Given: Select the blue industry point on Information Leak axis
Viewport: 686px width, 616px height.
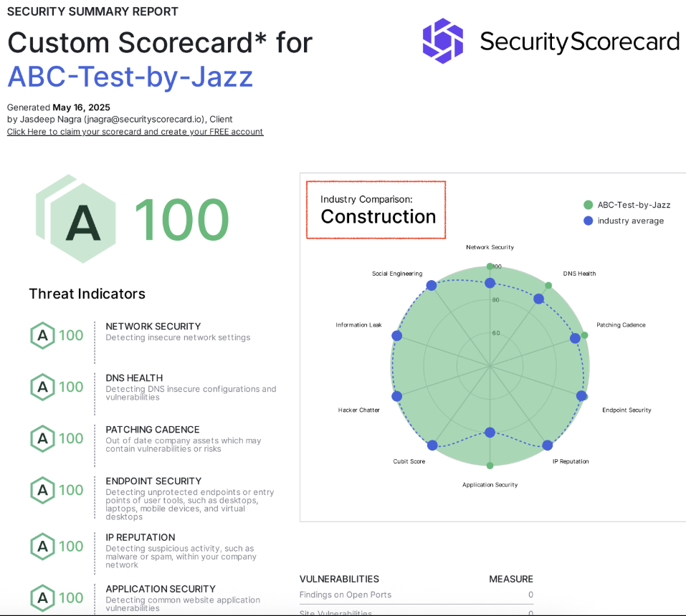Looking at the screenshot, I should click(x=397, y=336).
